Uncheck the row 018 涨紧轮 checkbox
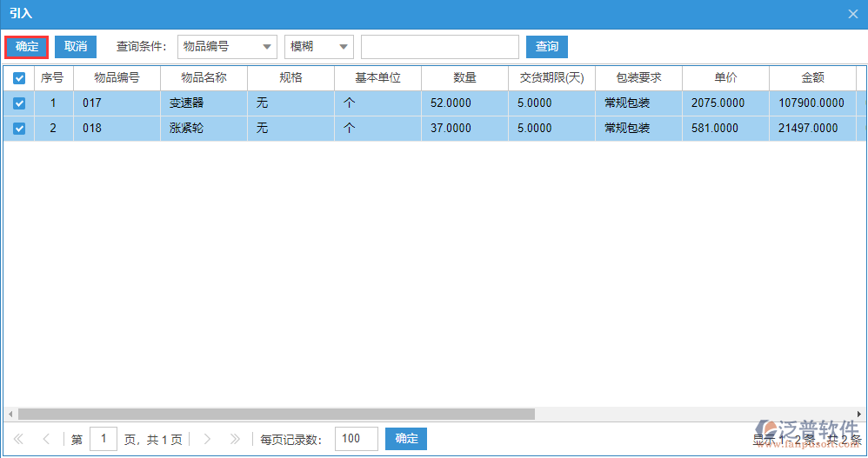The width and height of the screenshot is (868, 458). [x=19, y=129]
